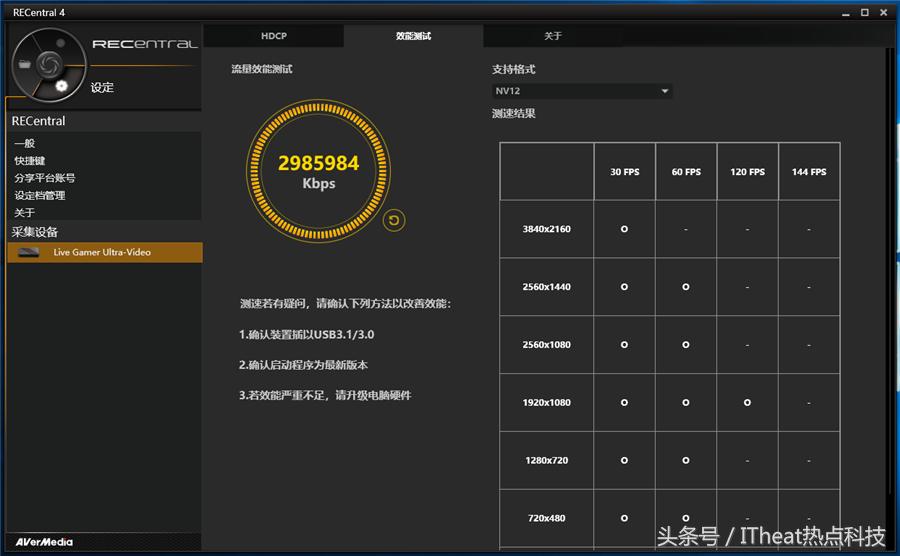This screenshot has height=556, width=900.
Task: Click the 60 FPS column header
Action: pyautogui.click(x=686, y=172)
